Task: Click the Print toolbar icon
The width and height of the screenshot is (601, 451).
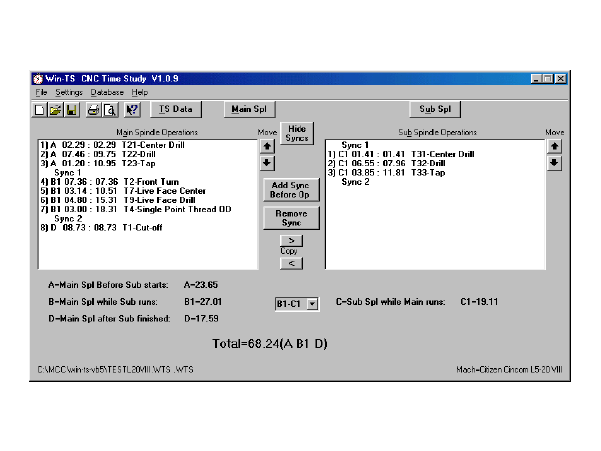Action: pyautogui.click(x=93, y=109)
